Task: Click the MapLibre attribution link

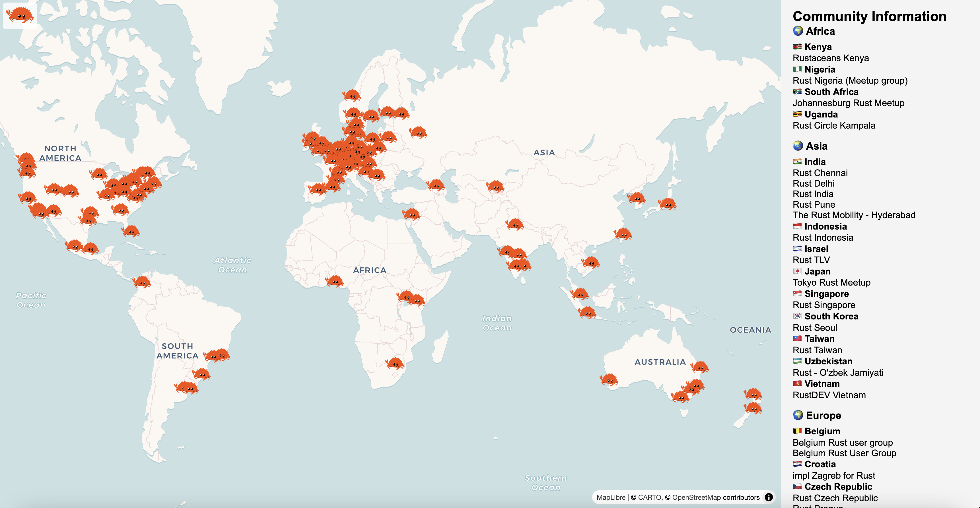Action: pos(611,497)
